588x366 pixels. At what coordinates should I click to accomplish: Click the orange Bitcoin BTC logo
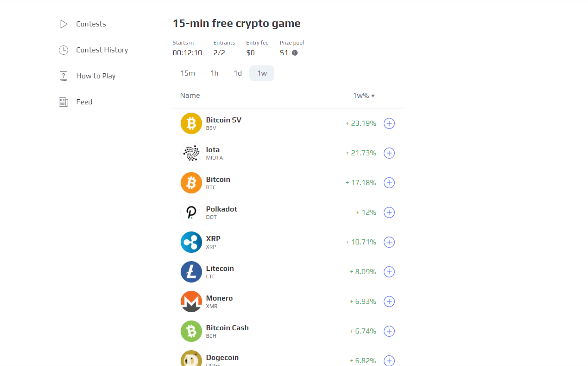tap(191, 183)
